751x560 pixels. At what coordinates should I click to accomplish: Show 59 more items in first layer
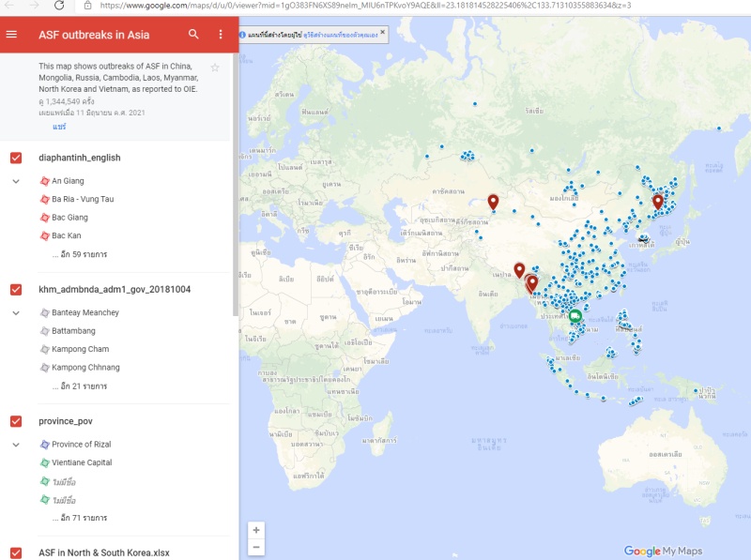click(x=79, y=254)
